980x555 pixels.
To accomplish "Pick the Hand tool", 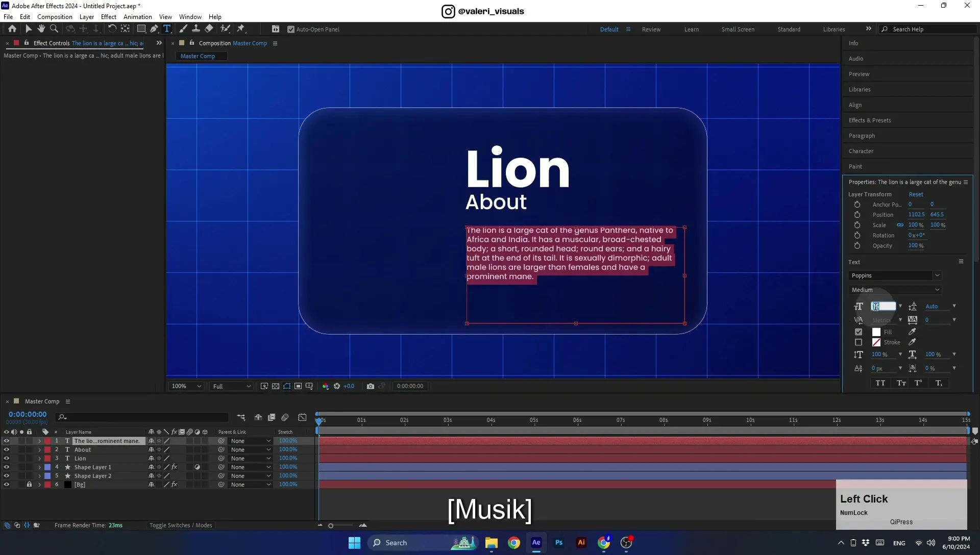I will tap(41, 29).
